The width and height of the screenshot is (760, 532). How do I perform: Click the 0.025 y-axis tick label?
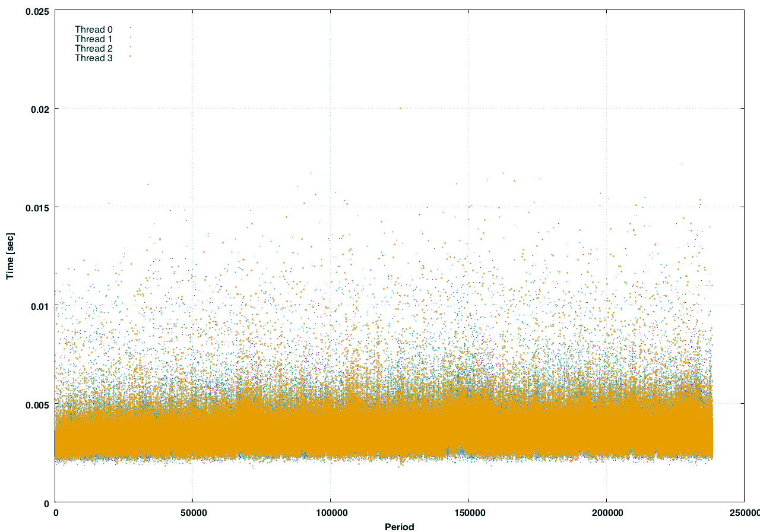pos(37,10)
